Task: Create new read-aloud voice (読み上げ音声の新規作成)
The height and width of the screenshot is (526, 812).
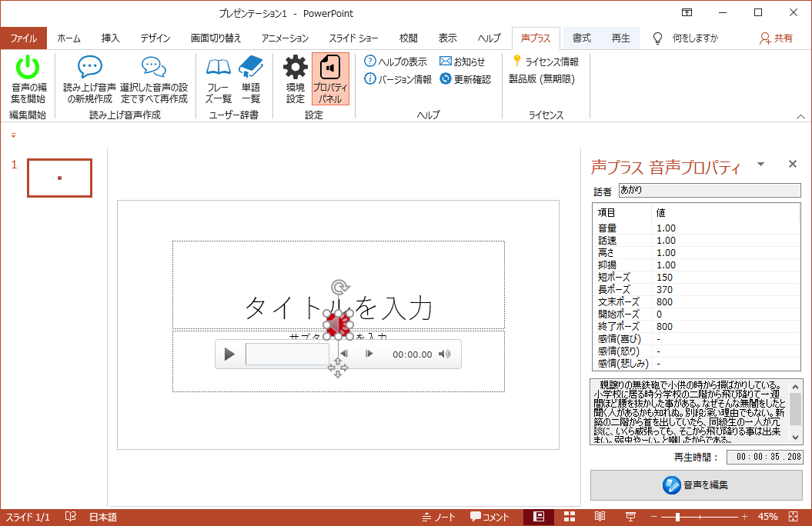Action: (x=89, y=80)
